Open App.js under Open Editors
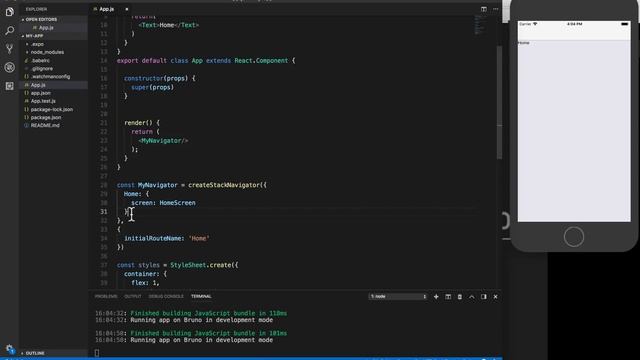The height and width of the screenshot is (360, 640). coord(46,28)
